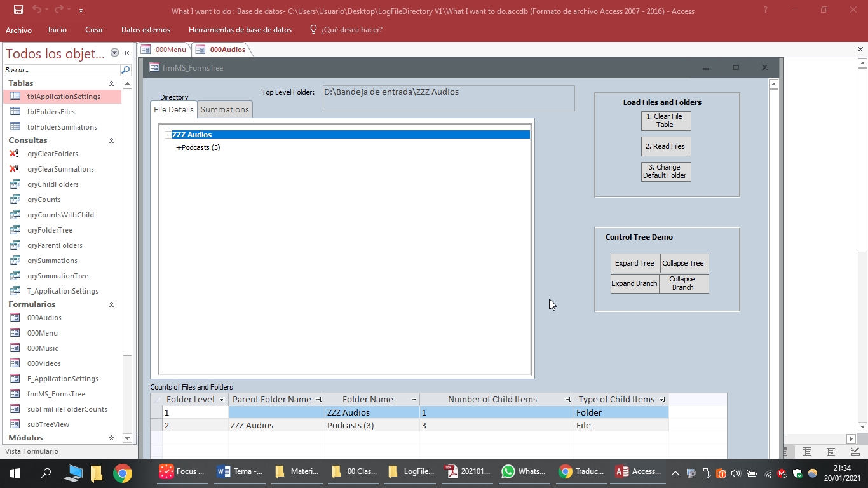Open the Folder Name column dropdown
The width and height of the screenshot is (868, 488).
tap(414, 400)
